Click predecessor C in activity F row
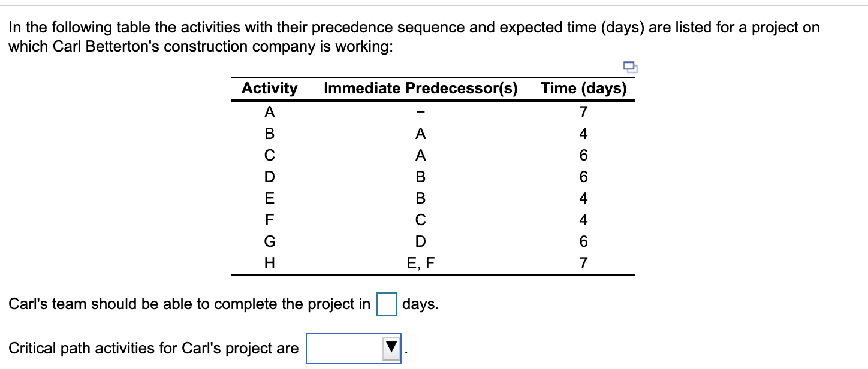The height and width of the screenshot is (369, 868). click(x=421, y=220)
